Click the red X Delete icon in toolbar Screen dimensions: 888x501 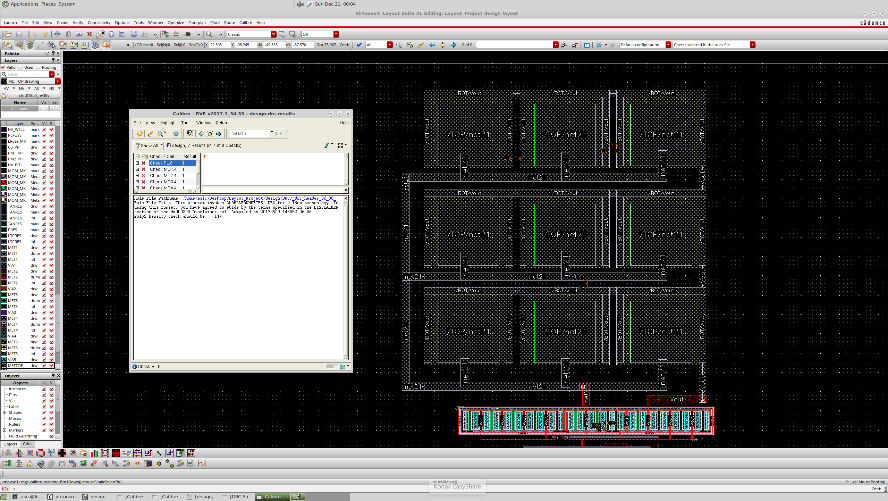[x=89, y=35]
